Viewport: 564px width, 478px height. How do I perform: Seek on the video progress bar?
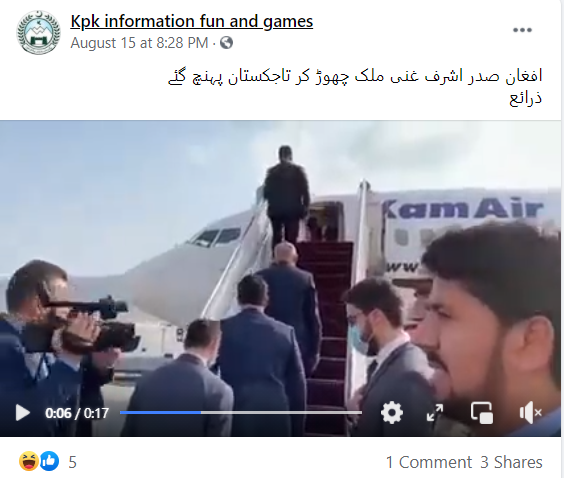(x=241, y=413)
